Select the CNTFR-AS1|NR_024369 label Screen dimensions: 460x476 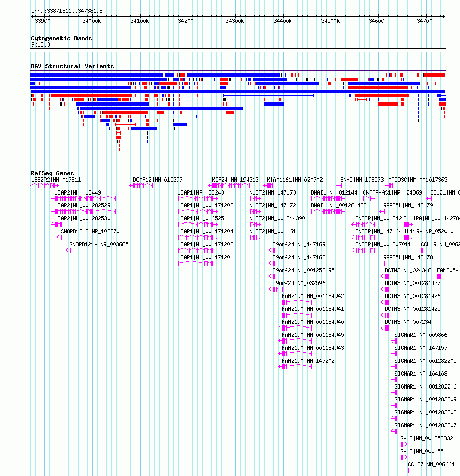pos(392,193)
